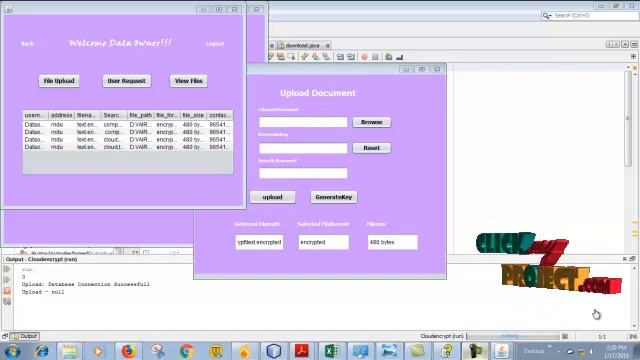Open Internet Explorer from taskbar
Viewport: 640px width, 360px height.
[41, 351]
